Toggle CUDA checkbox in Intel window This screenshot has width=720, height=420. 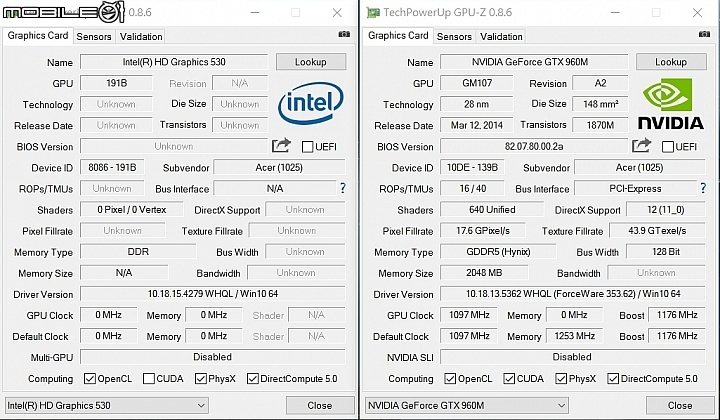click(x=149, y=379)
